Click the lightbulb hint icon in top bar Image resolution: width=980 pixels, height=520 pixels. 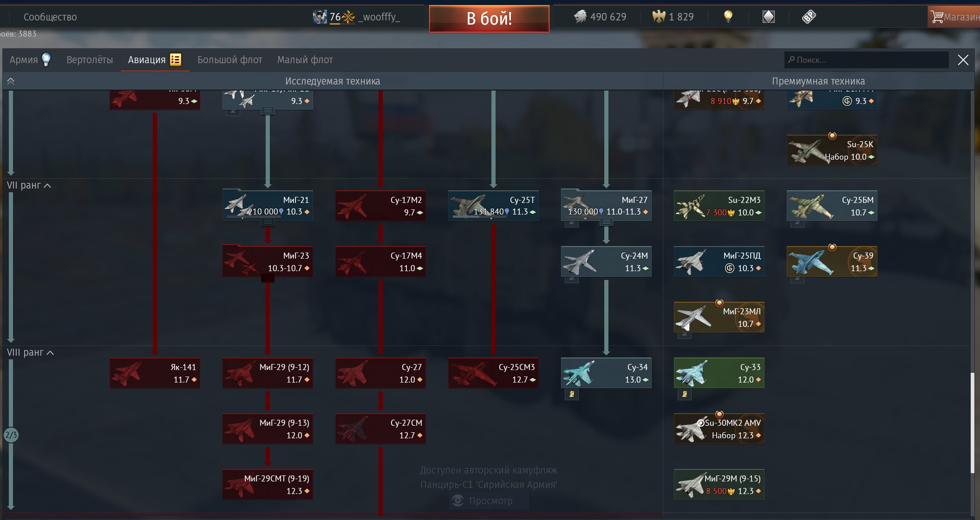(x=728, y=17)
